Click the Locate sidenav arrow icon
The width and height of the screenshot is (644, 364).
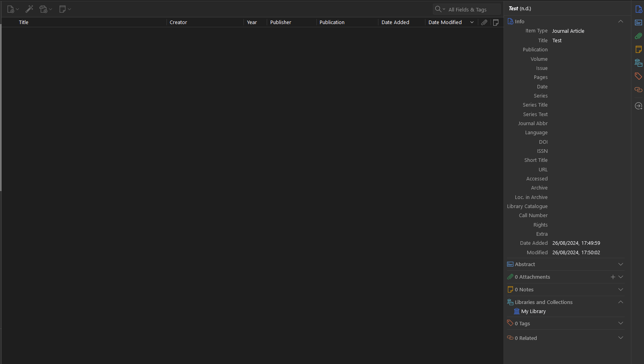point(638,106)
